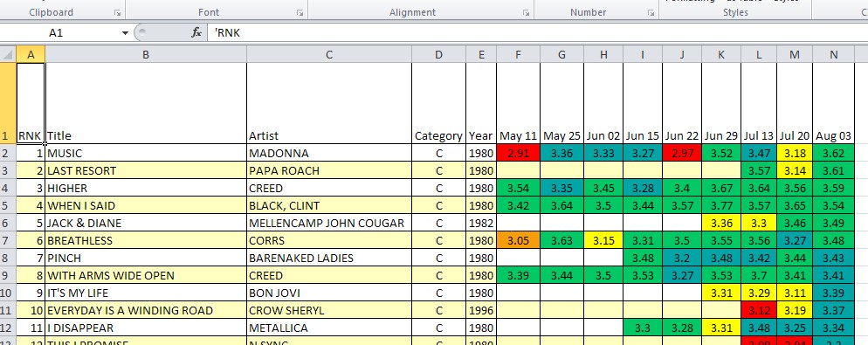This screenshot has height=345, width=868.
Task: Select column E header
Action: 482,54
